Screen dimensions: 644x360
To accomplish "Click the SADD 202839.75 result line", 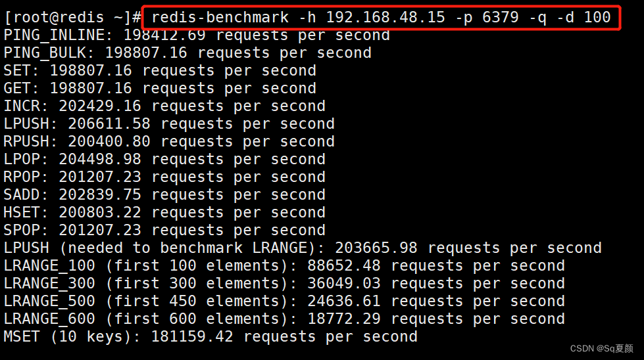I will point(164,194).
